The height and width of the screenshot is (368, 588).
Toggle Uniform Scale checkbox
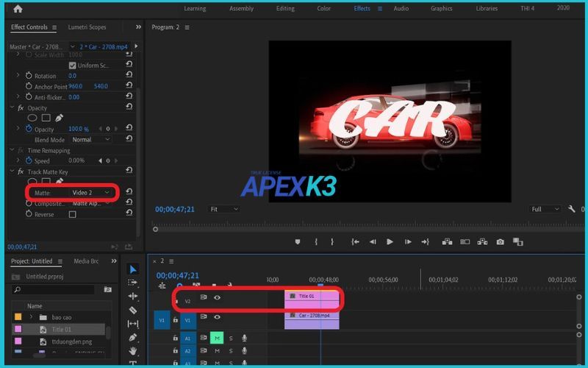[x=72, y=66]
